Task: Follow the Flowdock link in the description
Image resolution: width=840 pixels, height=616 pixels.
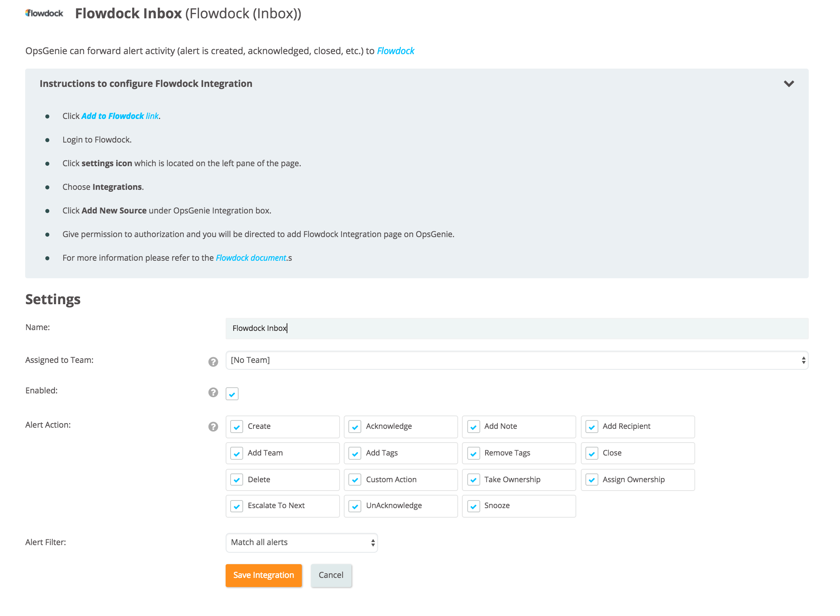Action: tap(395, 51)
